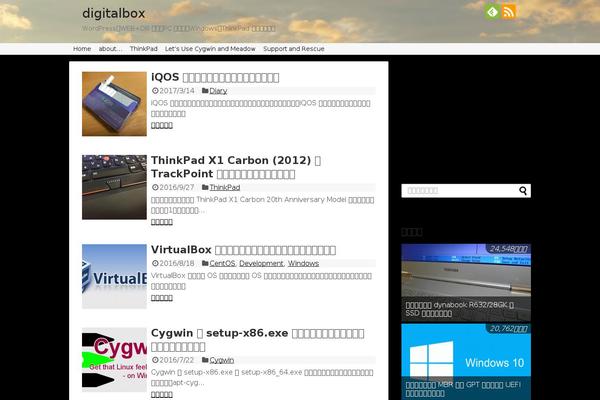Click the search magnifier icon
The height and width of the screenshot is (400, 600).
click(523, 191)
